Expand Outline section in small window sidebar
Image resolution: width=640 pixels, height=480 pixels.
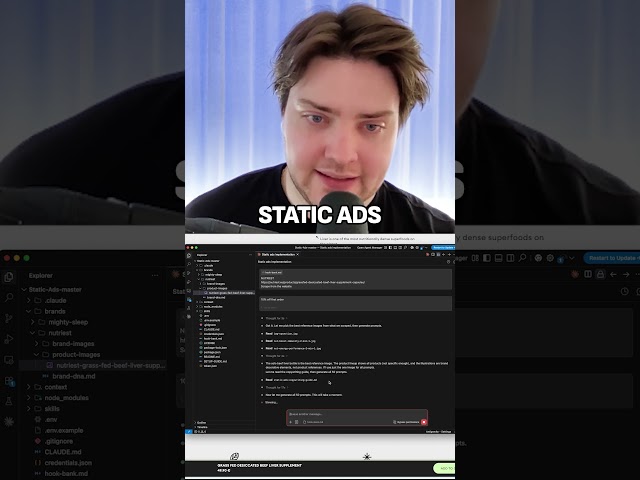pos(200,422)
